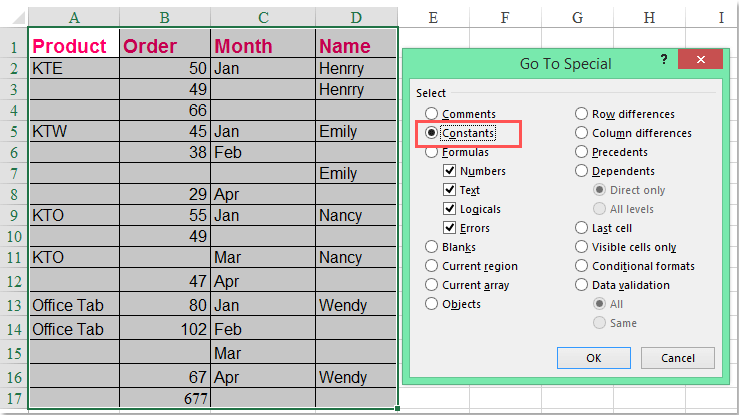Select the Row differences option
The width and height of the screenshot is (739, 415).
[x=582, y=114]
